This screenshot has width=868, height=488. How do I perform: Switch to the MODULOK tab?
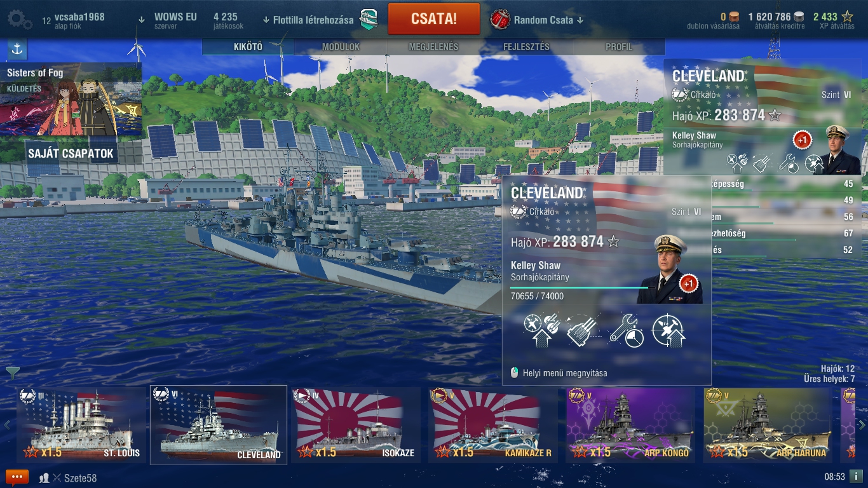(341, 47)
